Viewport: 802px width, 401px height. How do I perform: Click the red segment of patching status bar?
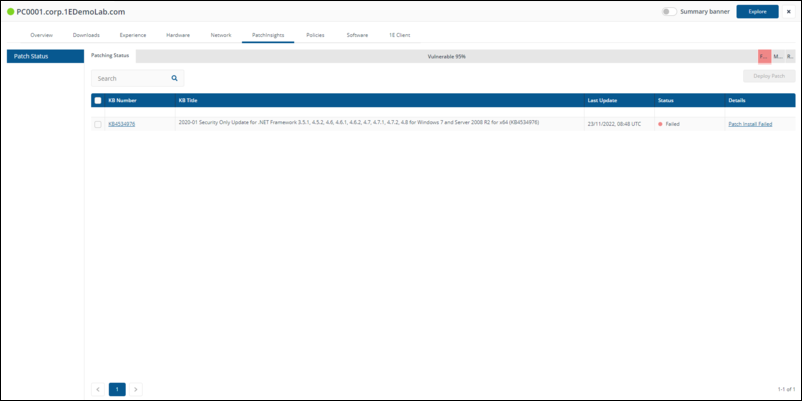click(x=764, y=56)
